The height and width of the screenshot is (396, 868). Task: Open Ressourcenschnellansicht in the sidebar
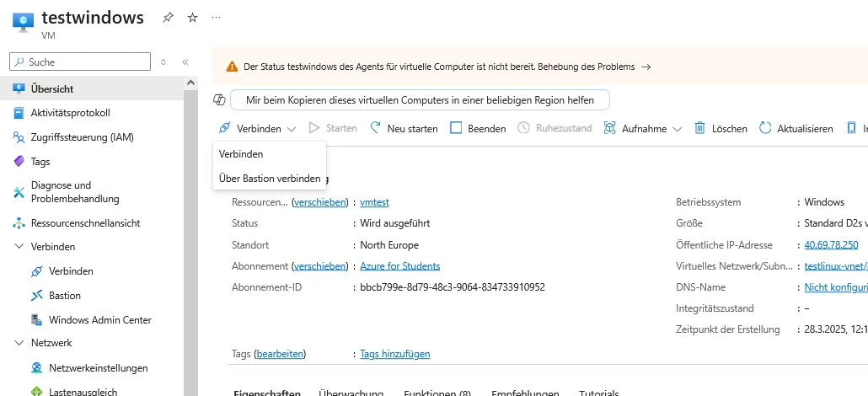[x=85, y=223]
